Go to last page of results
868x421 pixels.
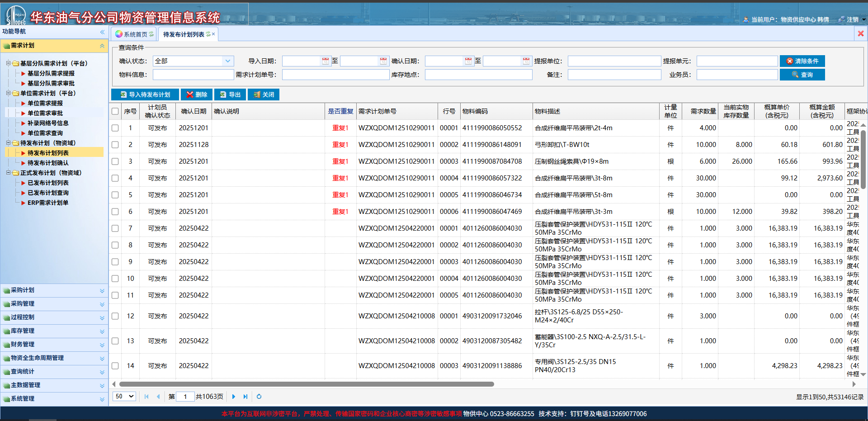click(x=245, y=397)
